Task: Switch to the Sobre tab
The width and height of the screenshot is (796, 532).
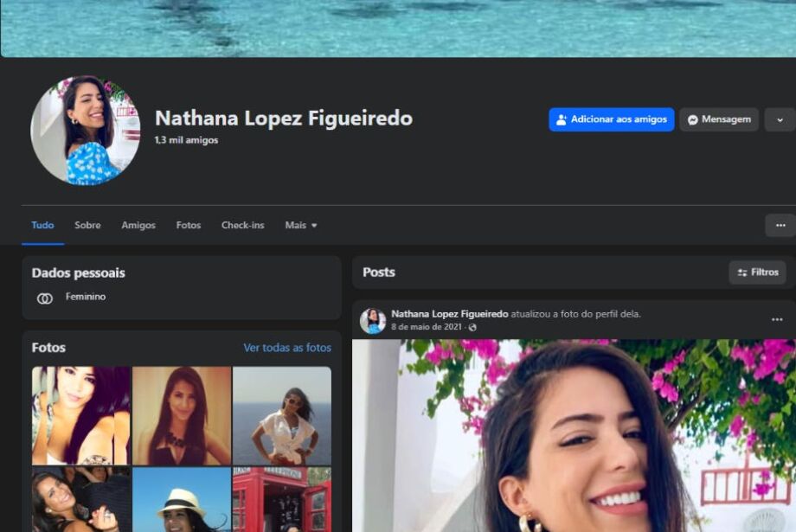Action: pyautogui.click(x=87, y=225)
